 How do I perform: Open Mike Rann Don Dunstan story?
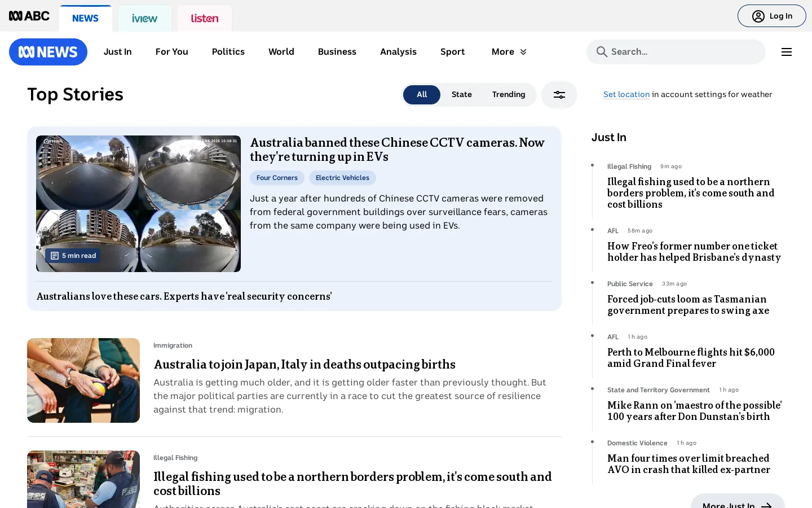[x=694, y=411]
